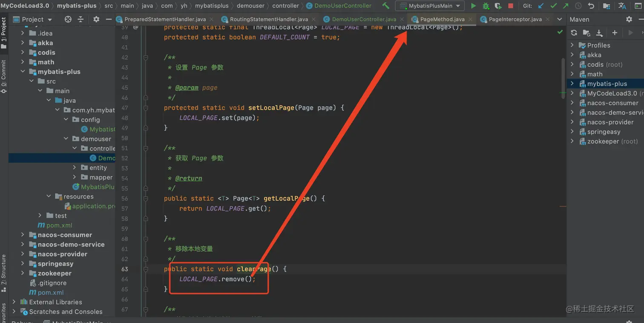Run MybatisPlusMain with the green play icon
644x323 pixels.
point(473,6)
